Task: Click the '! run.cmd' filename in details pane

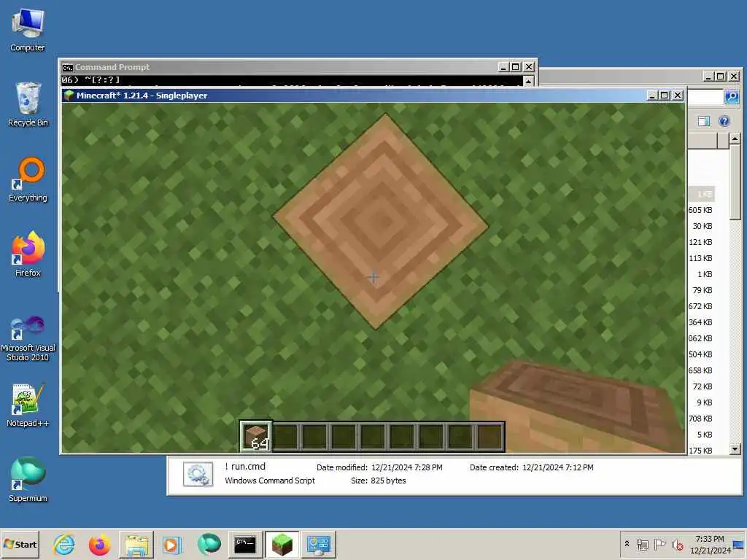Action: pos(245,467)
